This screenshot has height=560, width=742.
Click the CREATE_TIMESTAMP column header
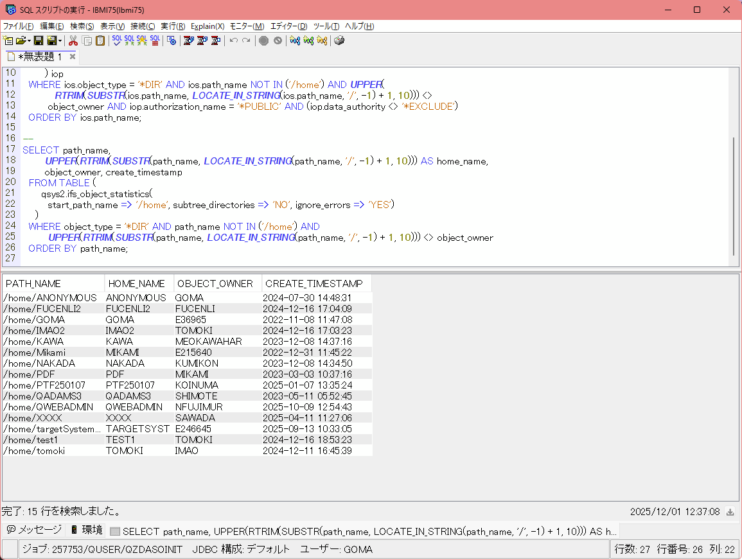[317, 284]
